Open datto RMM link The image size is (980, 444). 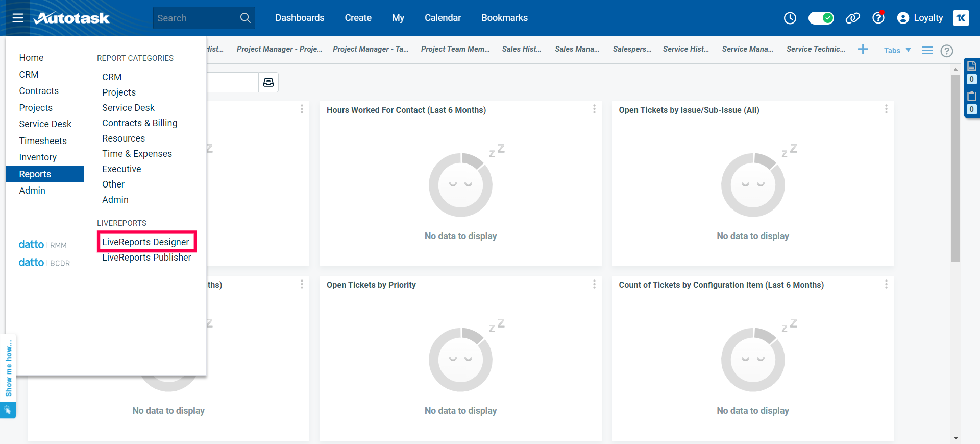pyautogui.click(x=43, y=245)
